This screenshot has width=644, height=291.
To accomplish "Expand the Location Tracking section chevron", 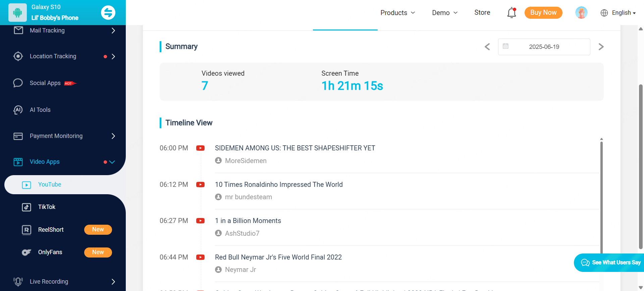I will [x=113, y=56].
